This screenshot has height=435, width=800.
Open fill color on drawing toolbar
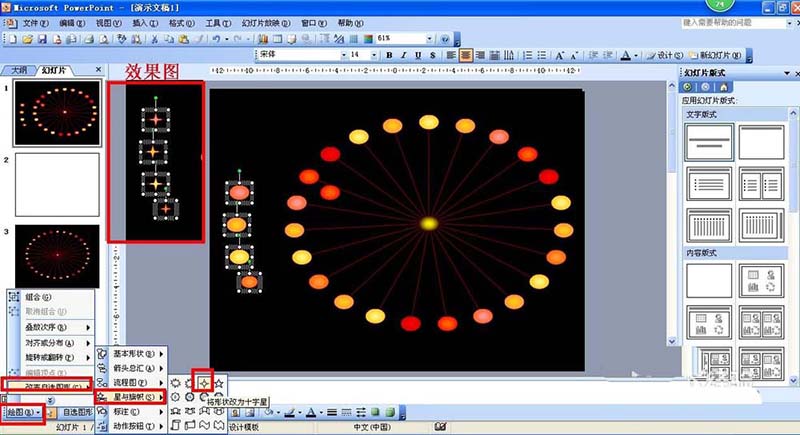(270, 412)
